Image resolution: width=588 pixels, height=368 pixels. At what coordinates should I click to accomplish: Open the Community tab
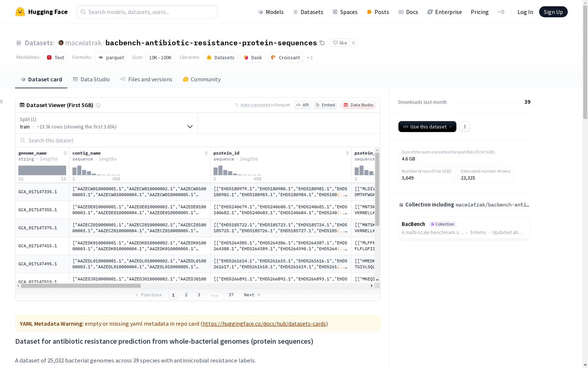pos(202,79)
